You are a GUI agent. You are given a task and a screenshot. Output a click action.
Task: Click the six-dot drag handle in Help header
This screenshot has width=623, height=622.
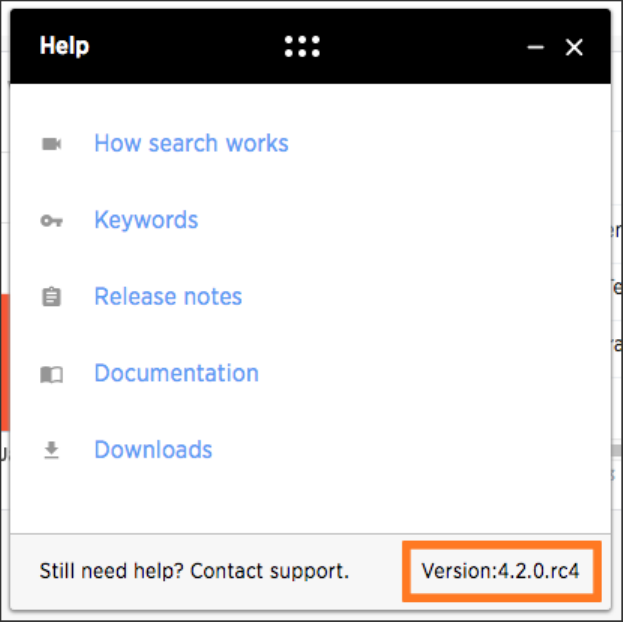coord(302,47)
